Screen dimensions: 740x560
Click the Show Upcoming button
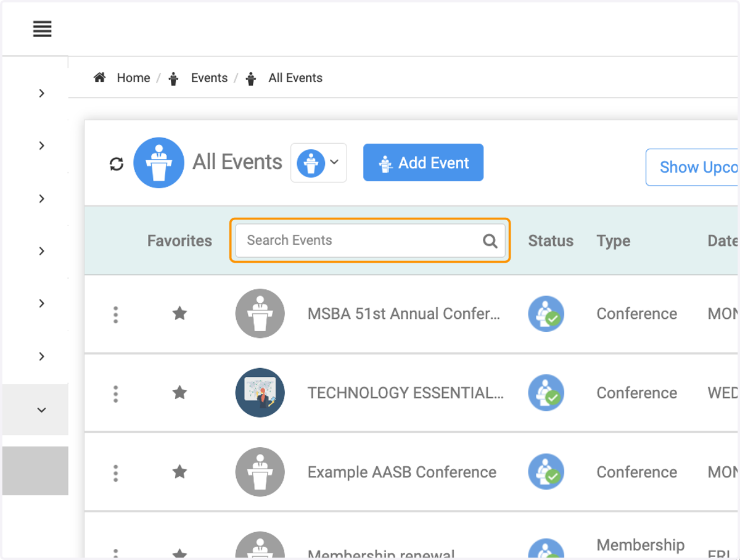(x=692, y=167)
